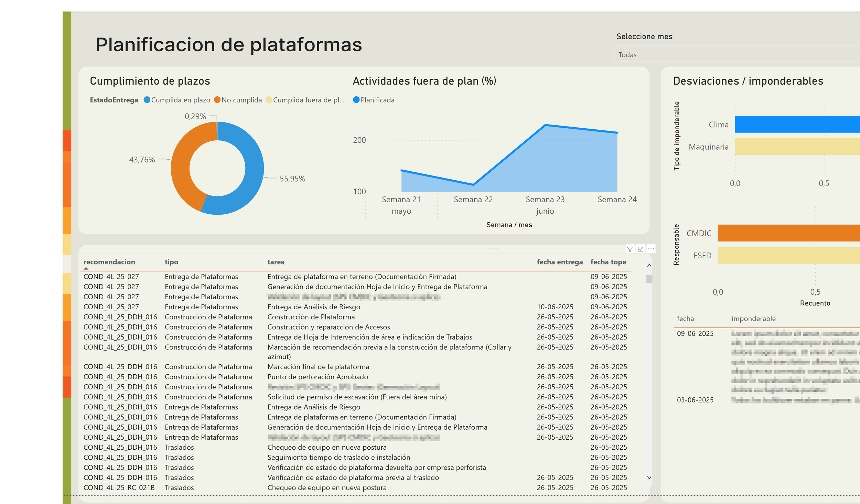Image resolution: width=860 pixels, height=504 pixels.
Task: Click the filter icon above the table
Action: [630, 249]
